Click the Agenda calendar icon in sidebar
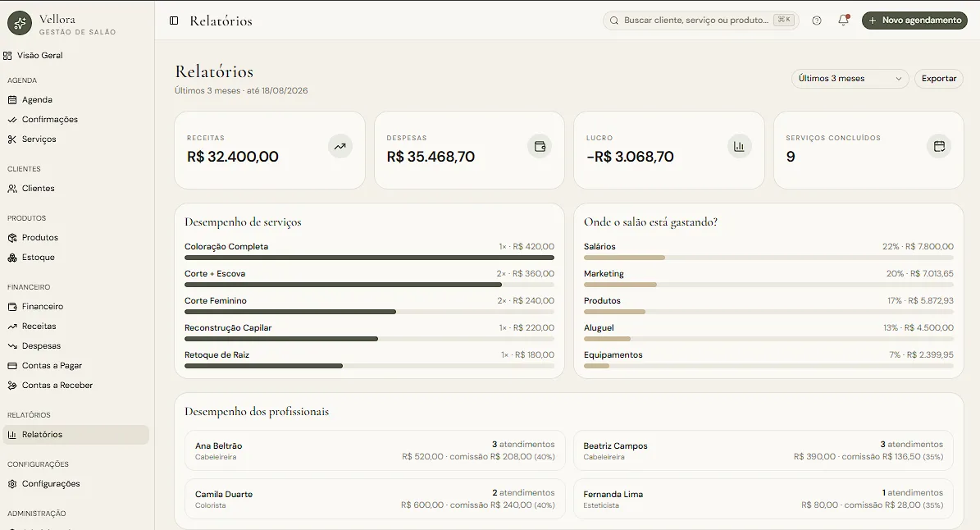The image size is (980, 530). point(12,100)
